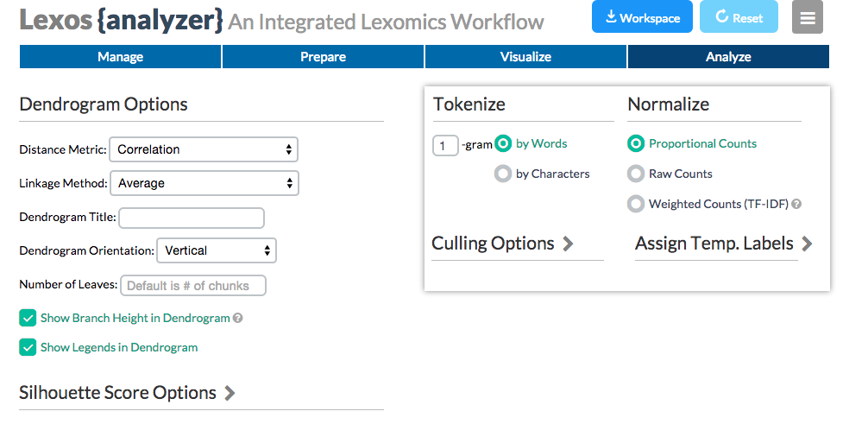Choose Proportional Counts normalization
The height and width of the screenshot is (424, 868).
pos(636,144)
